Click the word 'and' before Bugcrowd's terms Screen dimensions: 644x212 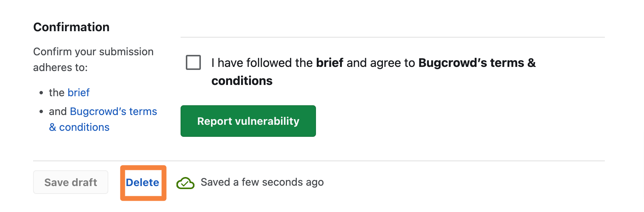point(58,111)
